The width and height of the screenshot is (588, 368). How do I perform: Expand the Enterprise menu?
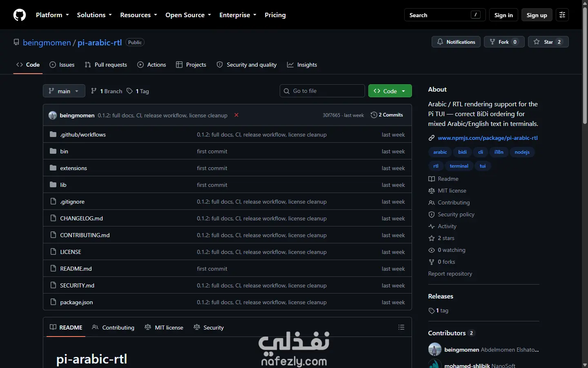click(x=238, y=15)
